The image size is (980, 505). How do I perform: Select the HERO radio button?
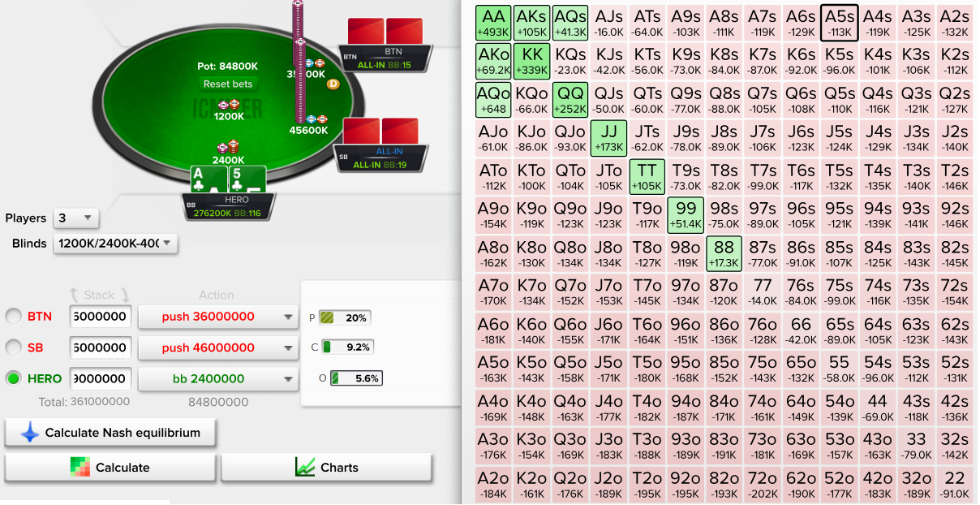click(x=14, y=378)
